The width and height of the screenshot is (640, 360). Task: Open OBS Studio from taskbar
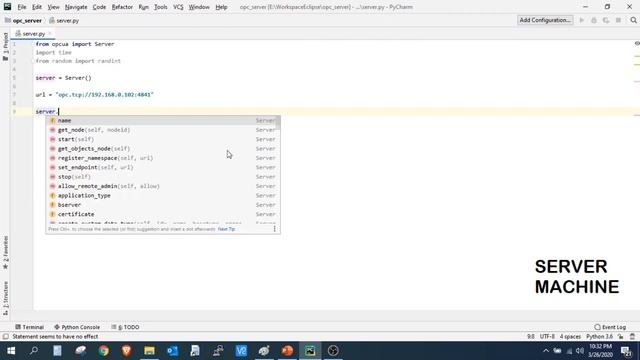(333, 351)
